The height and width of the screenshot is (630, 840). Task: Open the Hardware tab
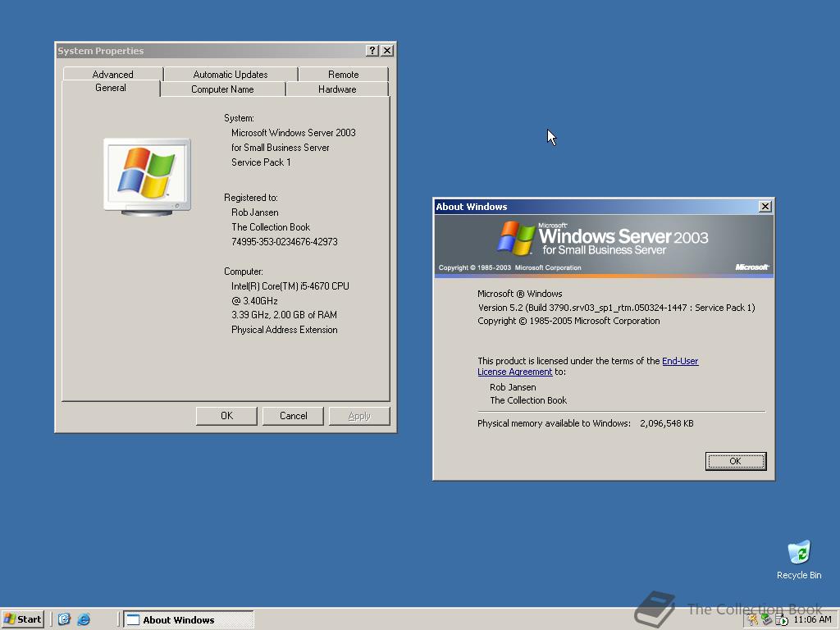[x=337, y=89]
